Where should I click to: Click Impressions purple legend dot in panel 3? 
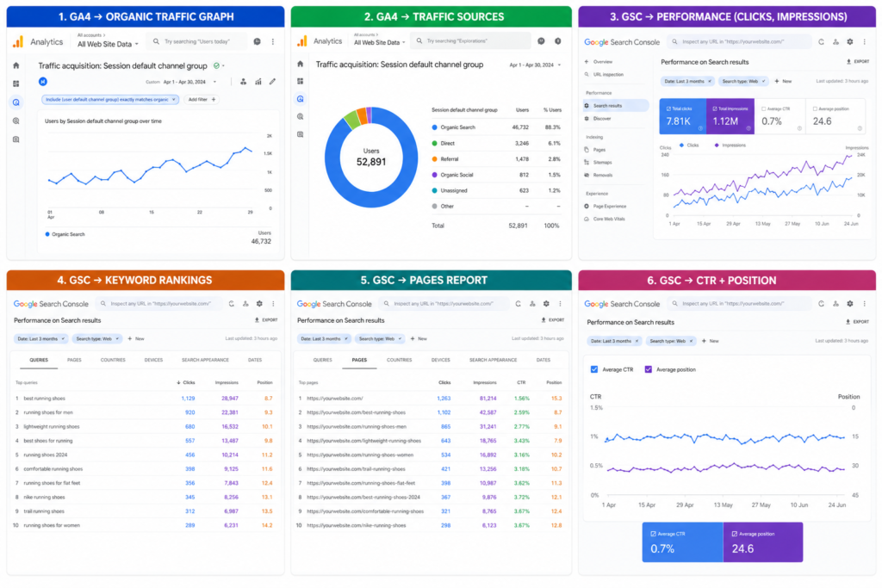(x=716, y=145)
